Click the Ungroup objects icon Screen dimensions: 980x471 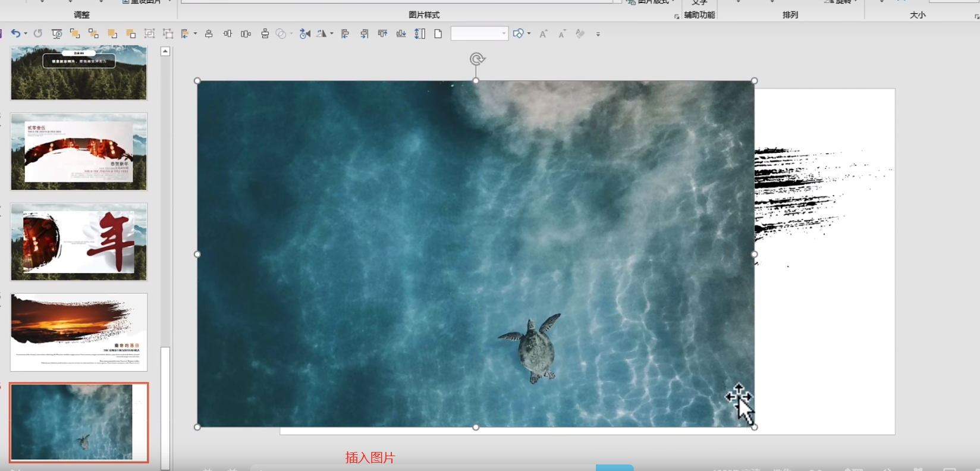coord(168,34)
